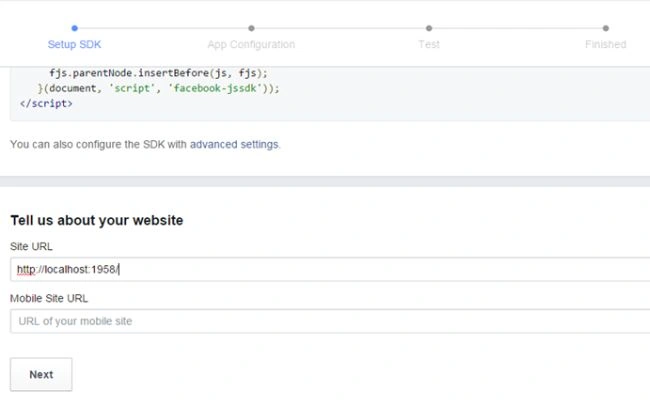Viewport: 650px width, 405px height.
Task: Click the Setup SDK progress dot
Action: pos(74,28)
